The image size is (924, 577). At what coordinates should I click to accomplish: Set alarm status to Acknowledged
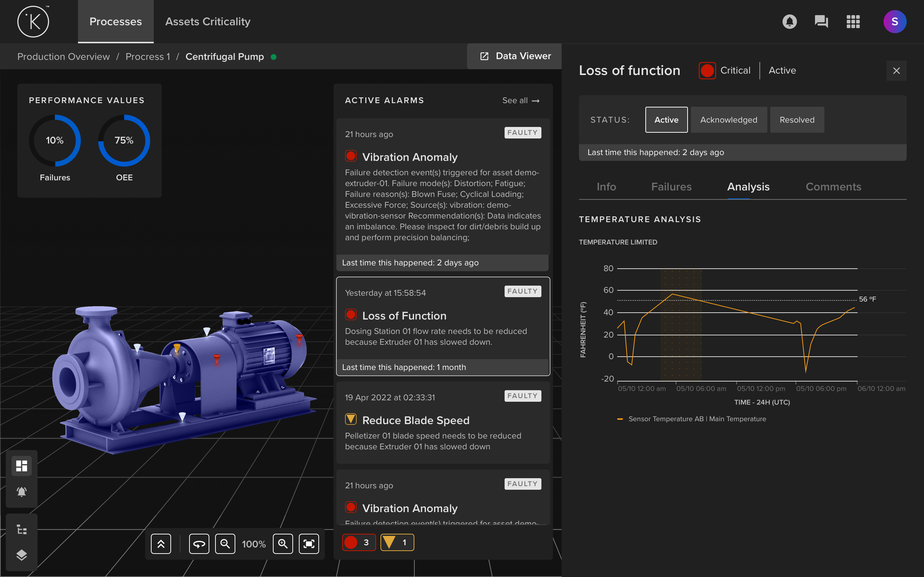tap(728, 120)
